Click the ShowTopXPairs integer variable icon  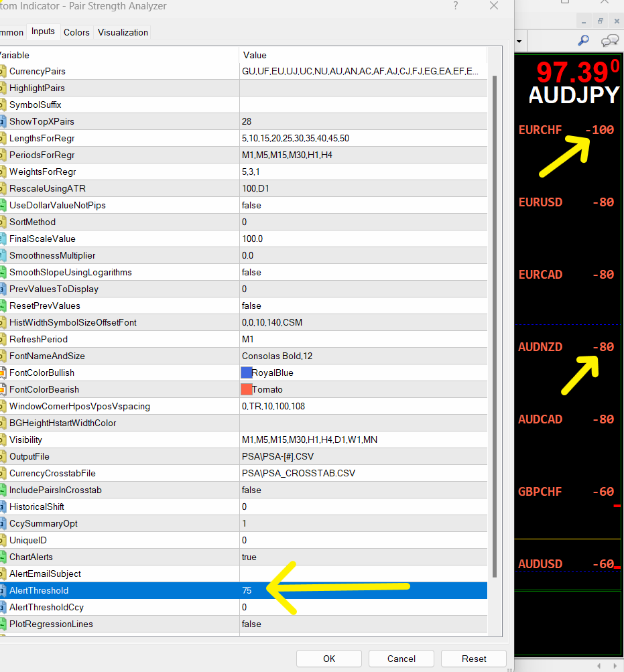tap(3, 122)
